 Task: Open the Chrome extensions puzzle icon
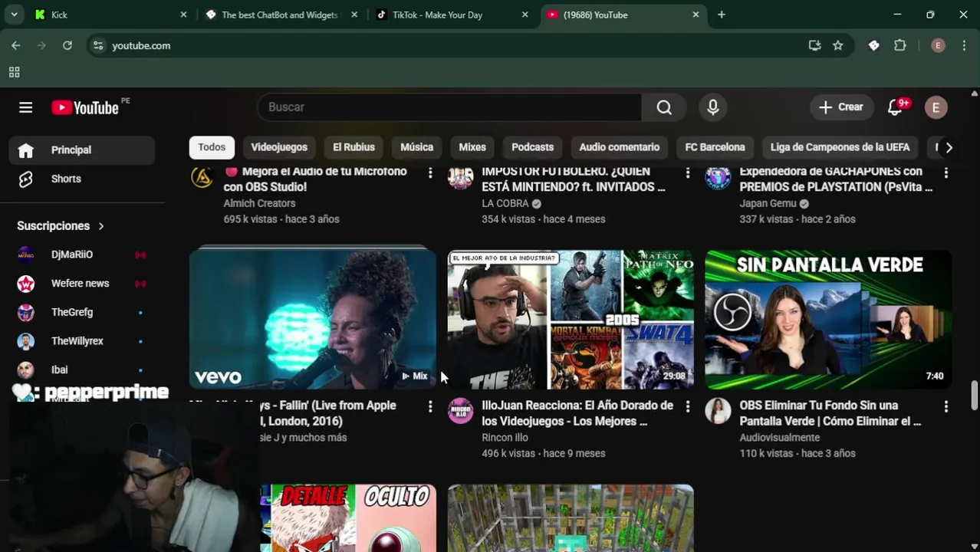[x=900, y=45]
